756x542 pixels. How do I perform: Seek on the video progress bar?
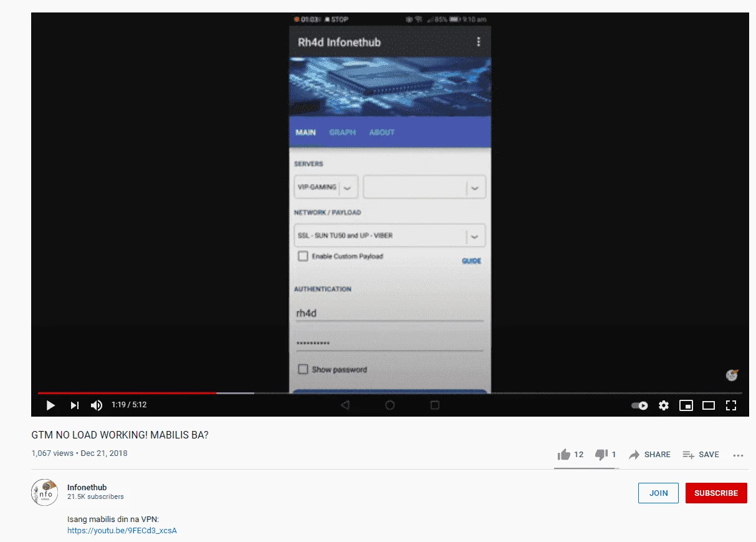[390, 393]
